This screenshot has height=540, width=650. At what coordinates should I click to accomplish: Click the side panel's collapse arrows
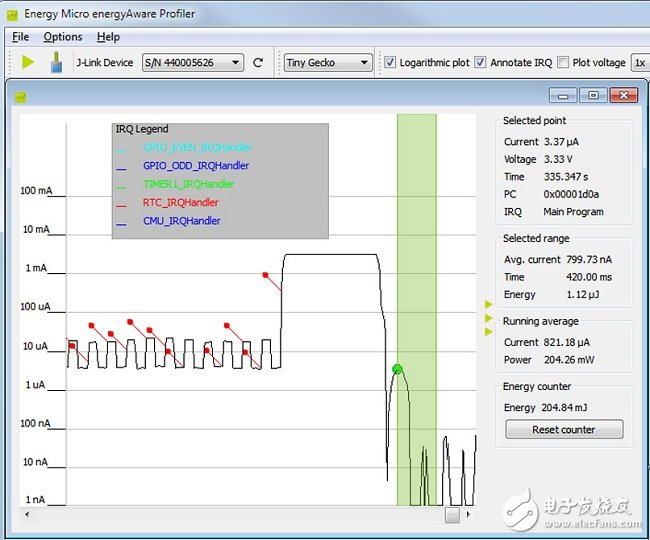point(488,317)
